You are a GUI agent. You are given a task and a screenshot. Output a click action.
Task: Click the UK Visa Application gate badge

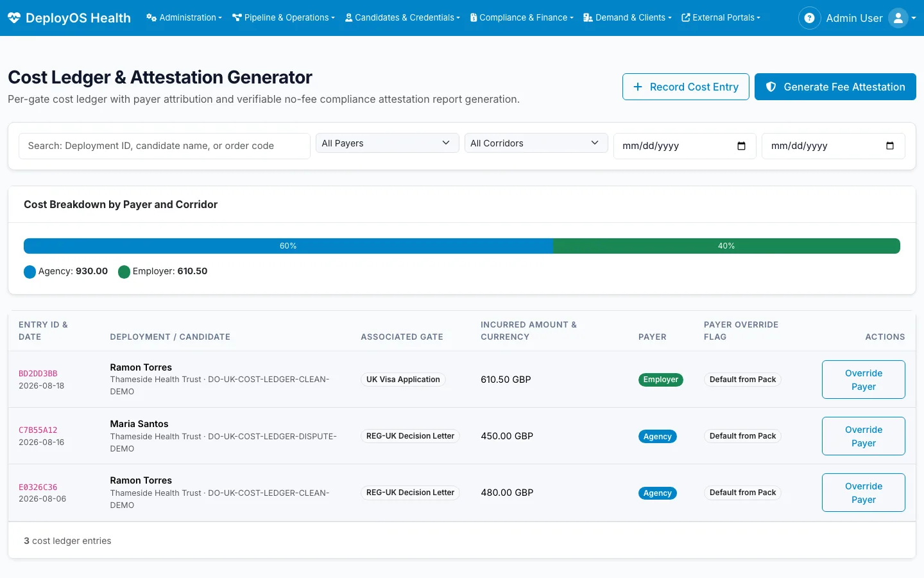click(403, 380)
